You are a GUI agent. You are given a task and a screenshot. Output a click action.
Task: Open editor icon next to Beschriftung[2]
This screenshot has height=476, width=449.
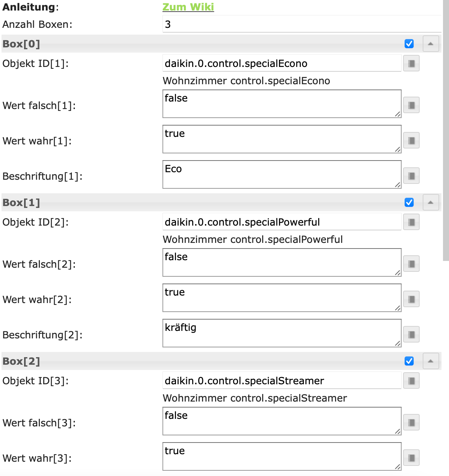click(x=411, y=334)
